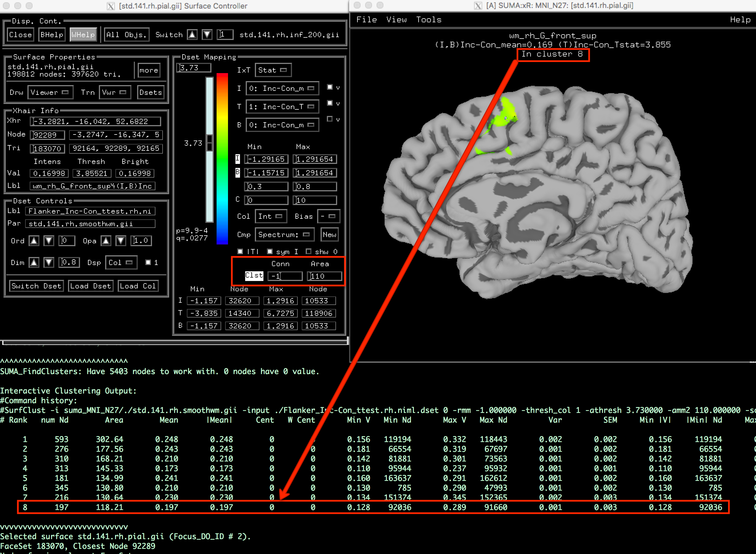
Task: Click the B Min field -1.15715
Action: [266, 173]
